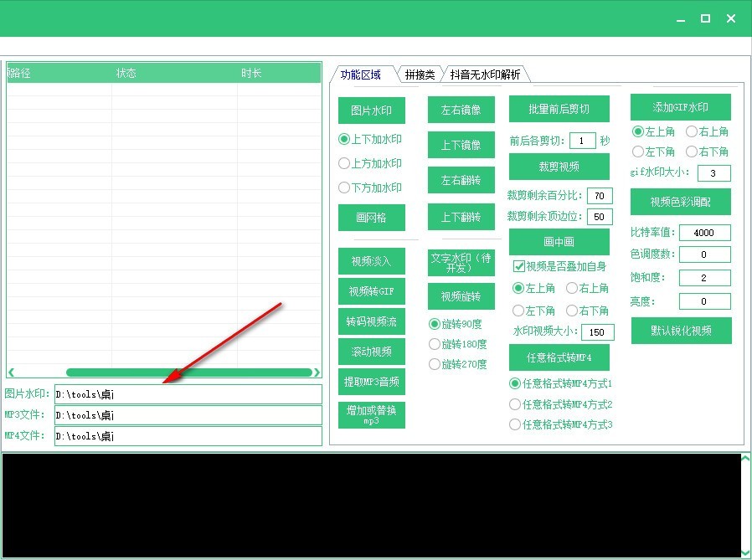
Task: Click the 画网格 button
Action: [372, 218]
